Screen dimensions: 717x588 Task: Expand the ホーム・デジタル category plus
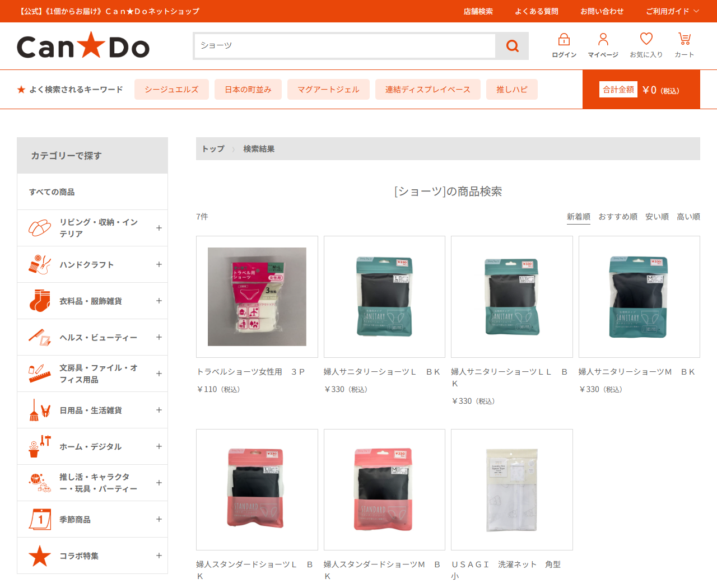(159, 446)
